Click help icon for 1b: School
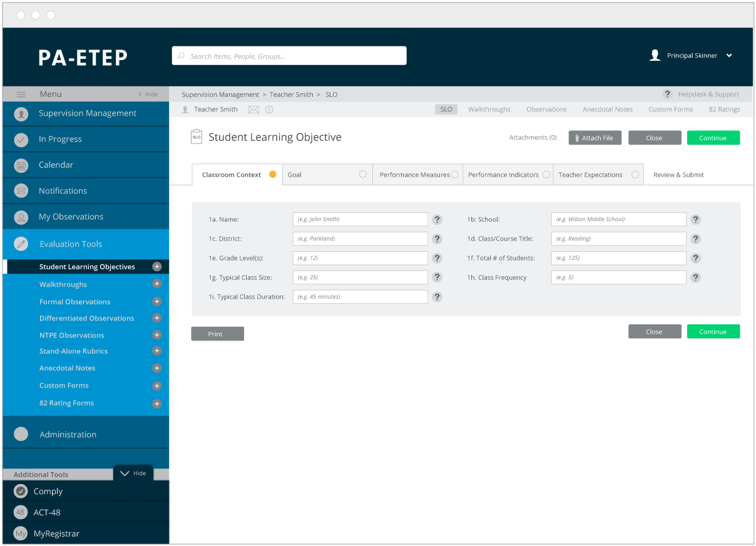Image resolution: width=756 pixels, height=546 pixels. pyautogui.click(x=696, y=220)
